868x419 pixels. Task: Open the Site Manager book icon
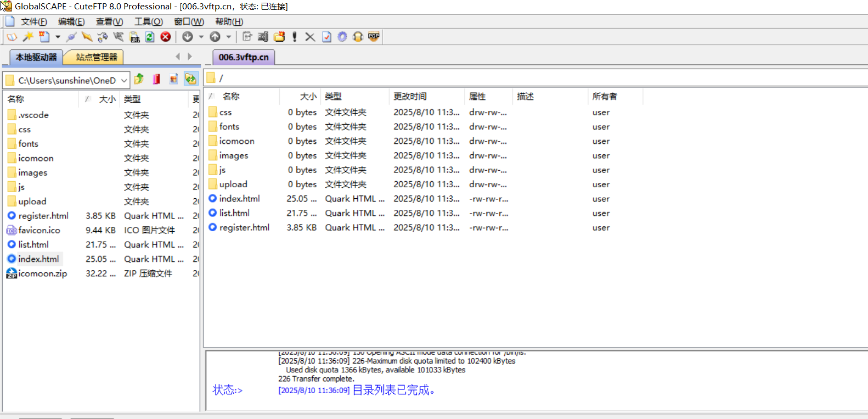coord(12,37)
